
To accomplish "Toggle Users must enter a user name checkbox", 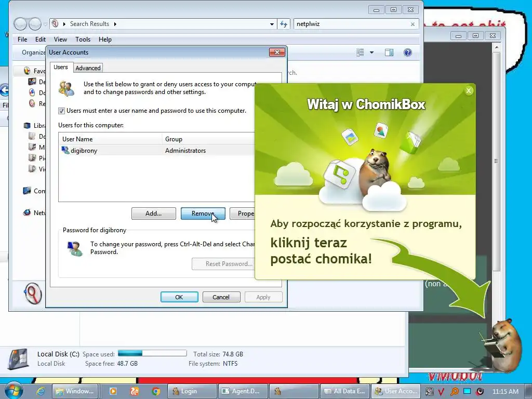I will [x=61, y=111].
